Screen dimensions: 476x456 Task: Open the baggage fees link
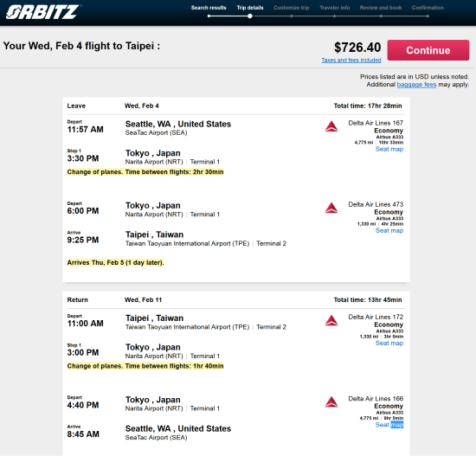(416, 85)
